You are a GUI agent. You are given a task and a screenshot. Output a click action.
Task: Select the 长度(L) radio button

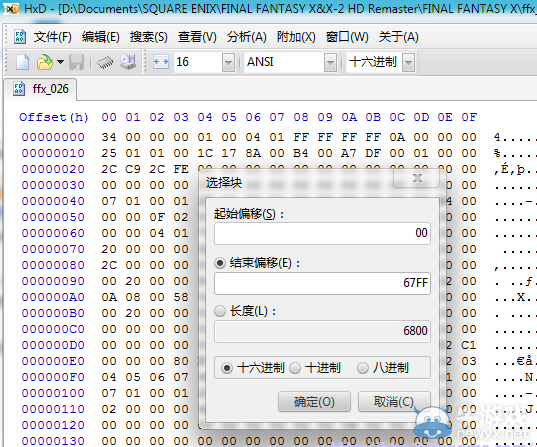pyautogui.click(x=220, y=311)
